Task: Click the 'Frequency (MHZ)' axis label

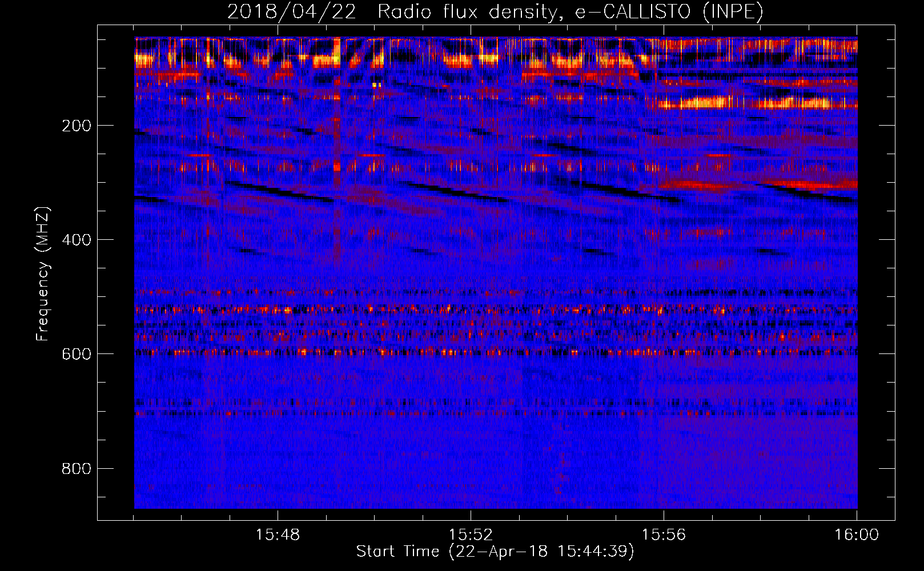Action: pos(43,274)
